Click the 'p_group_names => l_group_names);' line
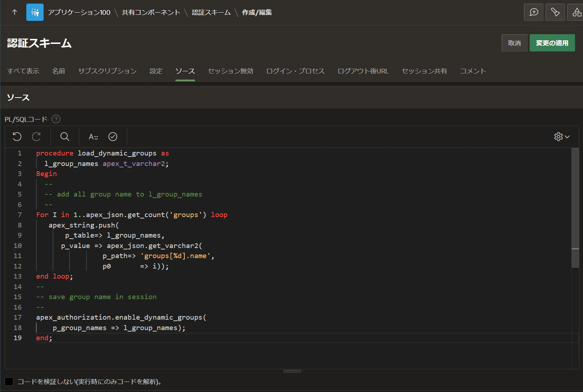 click(x=119, y=328)
